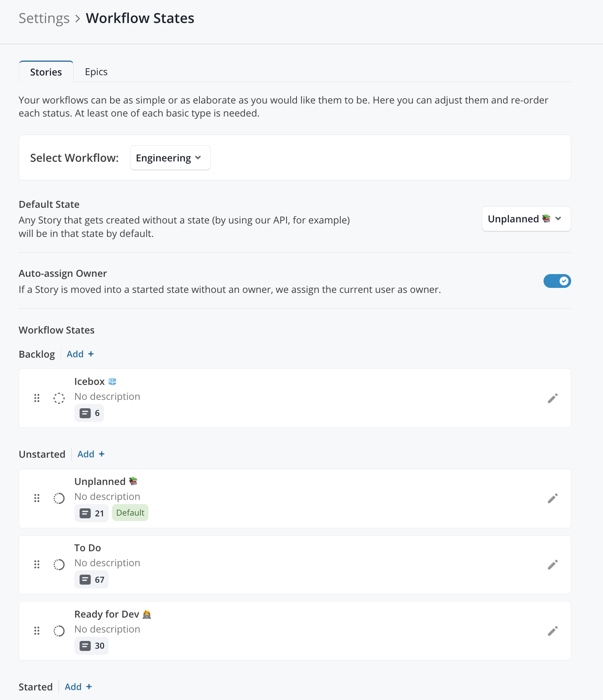Click the To Do row drag handle
Viewport: 603px width, 700px height.
point(37,565)
